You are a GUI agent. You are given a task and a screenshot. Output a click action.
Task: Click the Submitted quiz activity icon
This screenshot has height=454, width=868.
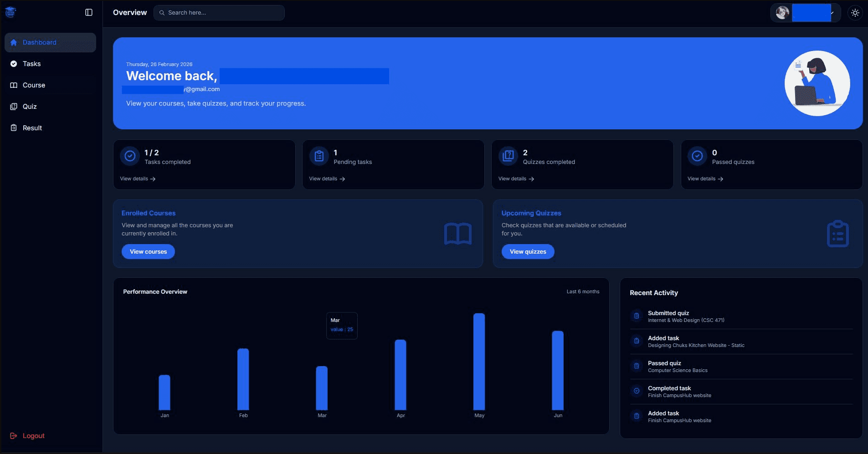637,316
